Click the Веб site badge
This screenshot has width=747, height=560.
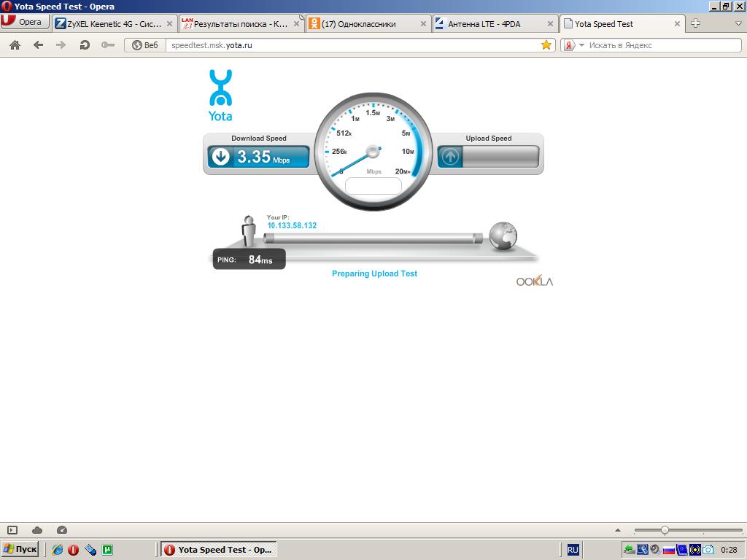point(145,45)
